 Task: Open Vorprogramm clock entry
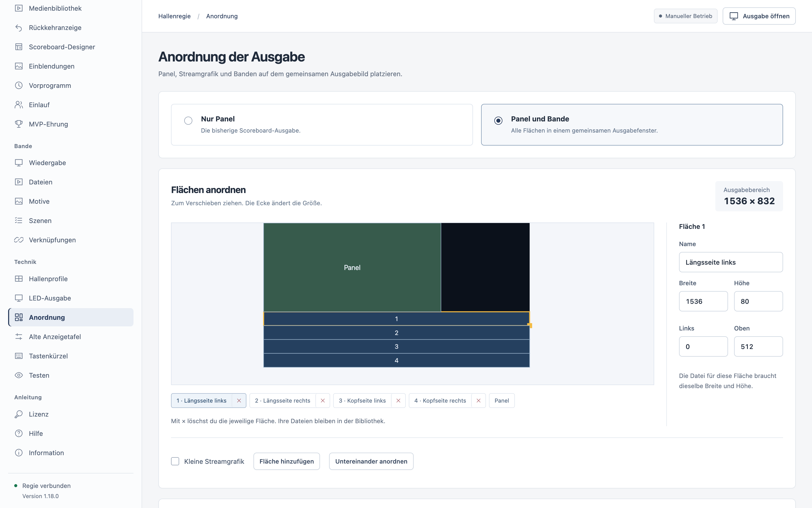(x=71, y=86)
